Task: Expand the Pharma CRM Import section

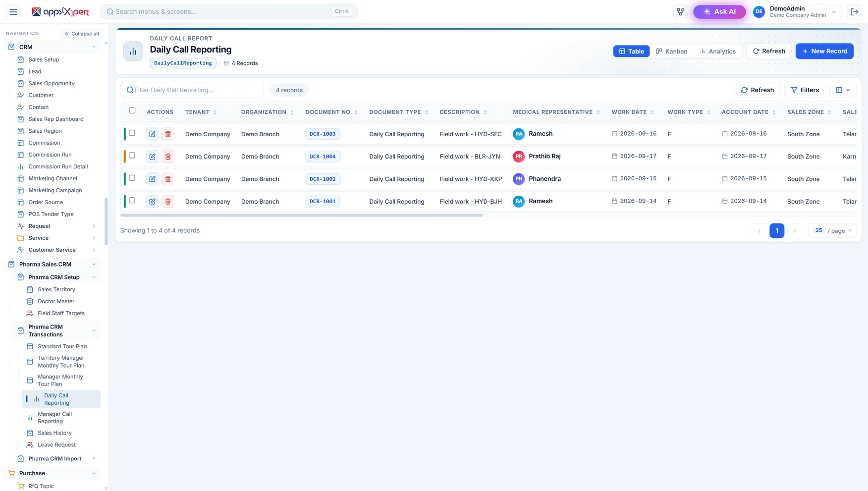Action: pyautogui.click(x=94, y=459)
